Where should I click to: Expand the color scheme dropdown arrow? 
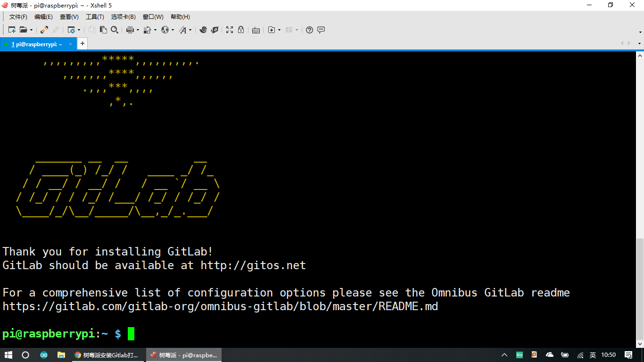coord(155,30)
